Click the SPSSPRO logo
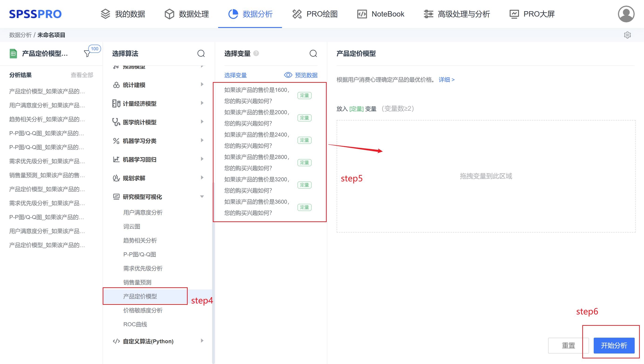The width and height of the screenshot is (644, 364). (x=35, y=14)
